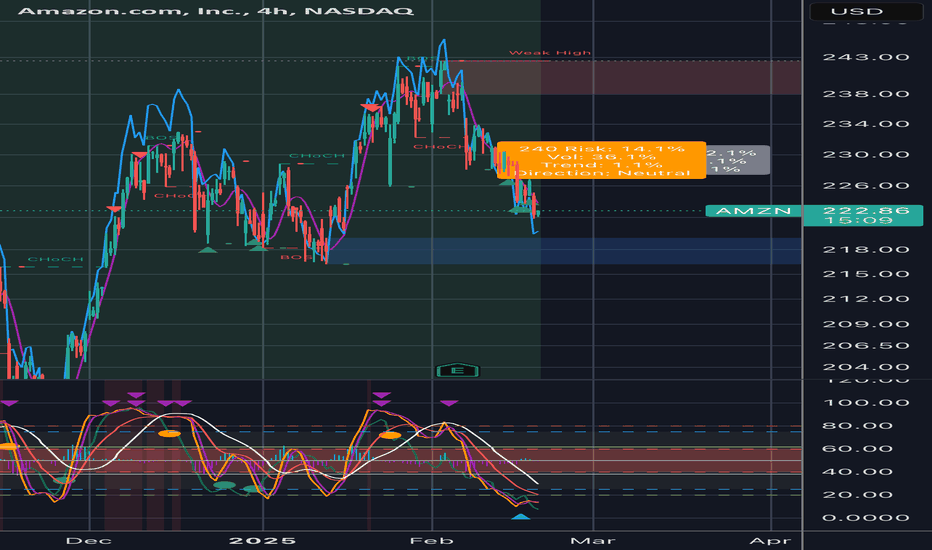Click the 226.00 price axis label
This screenshot has width=932, height=550.
[x=865, y=186]
